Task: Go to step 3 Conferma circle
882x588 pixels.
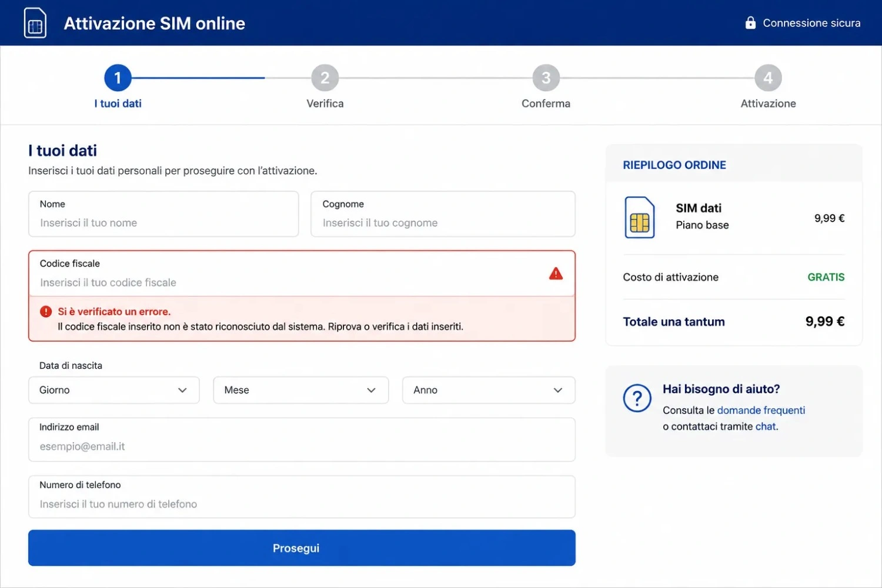Action: (546, 78)
